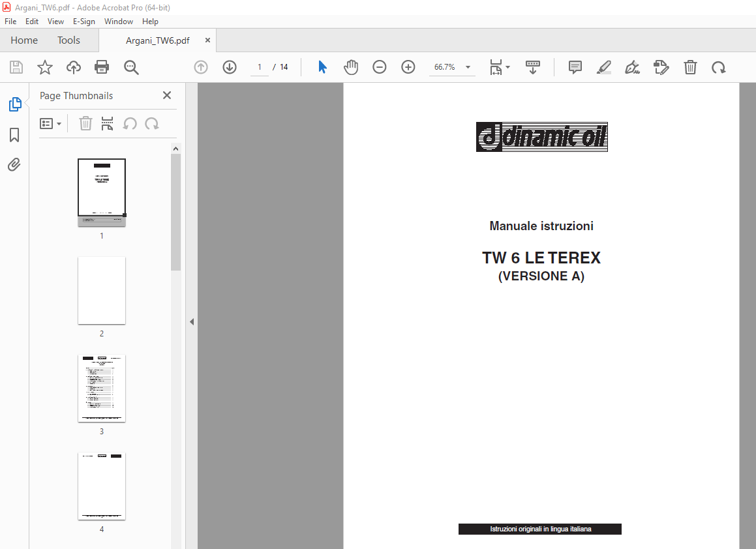Click 'TW 6 LE TEREX' title
Screen dimensions: 756x549
click(x=541, y=258)
